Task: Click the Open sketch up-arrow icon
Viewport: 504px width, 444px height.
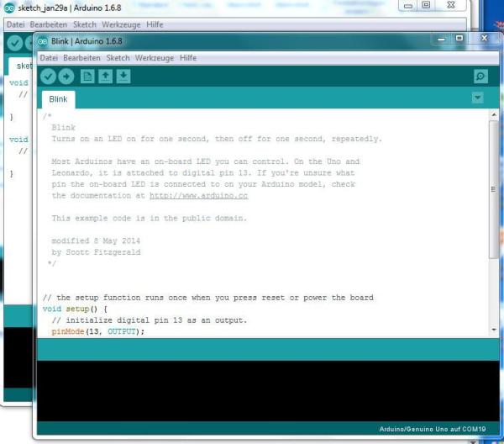Action: tap(106, 77)
